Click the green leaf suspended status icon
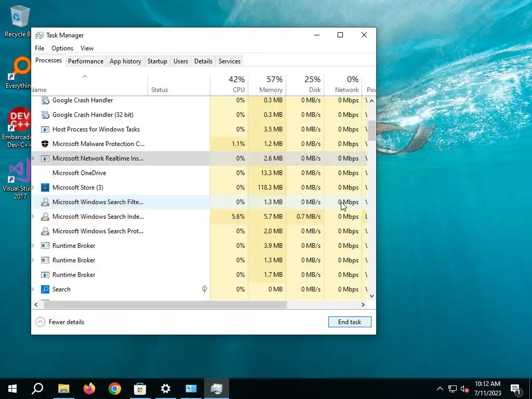The height and width of the screenshot is (399, 532). (204, 289)
